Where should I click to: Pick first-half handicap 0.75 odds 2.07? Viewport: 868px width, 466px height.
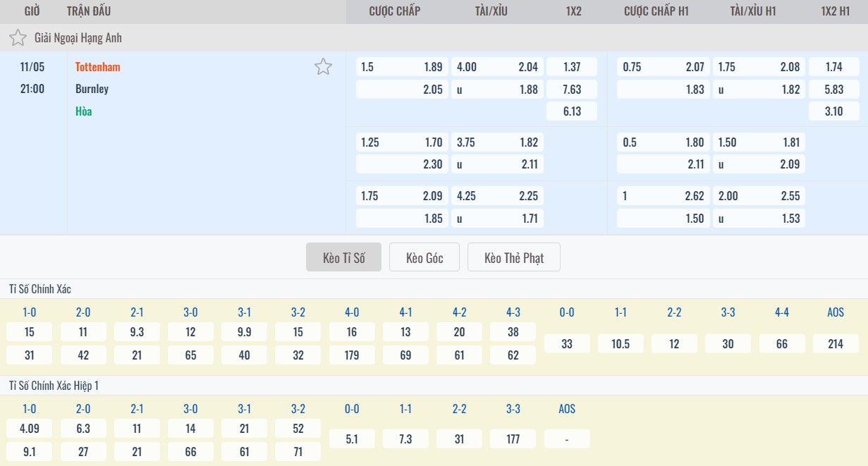pyautogui.click(x=664, y=67)
